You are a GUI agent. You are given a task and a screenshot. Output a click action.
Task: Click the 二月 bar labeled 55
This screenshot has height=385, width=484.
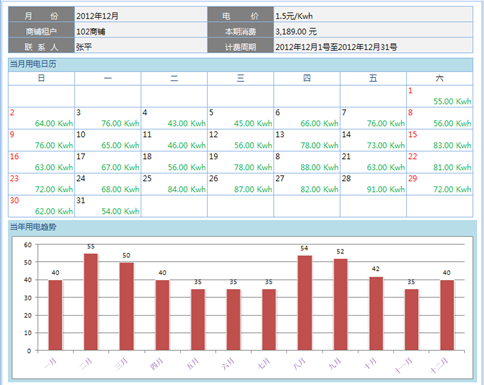[91, 302]
